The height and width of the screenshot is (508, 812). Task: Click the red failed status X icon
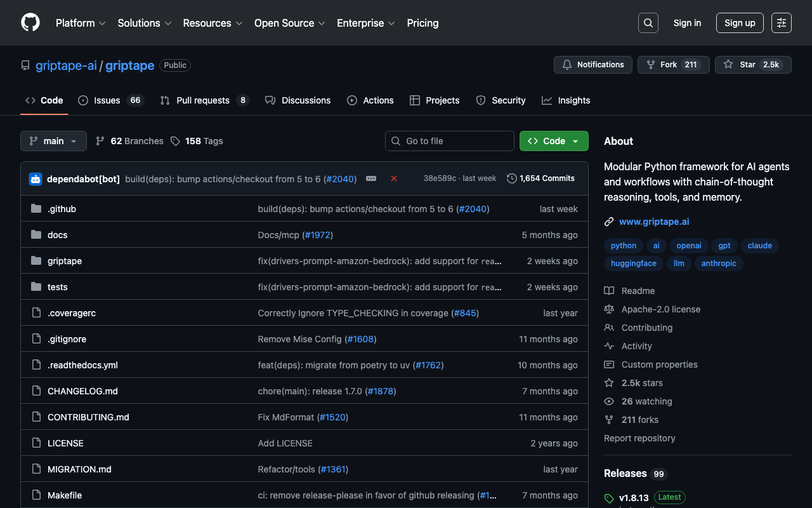(x=393, y=179)
